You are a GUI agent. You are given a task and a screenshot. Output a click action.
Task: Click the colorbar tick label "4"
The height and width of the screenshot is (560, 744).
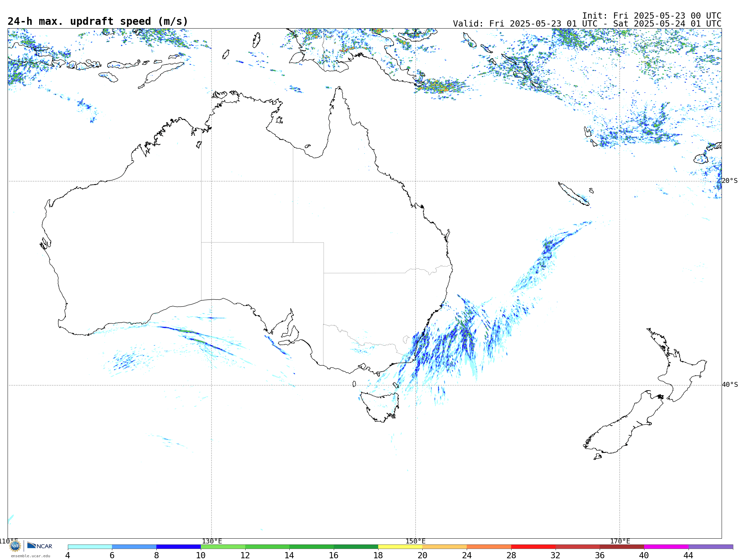[x=68, y=555]
